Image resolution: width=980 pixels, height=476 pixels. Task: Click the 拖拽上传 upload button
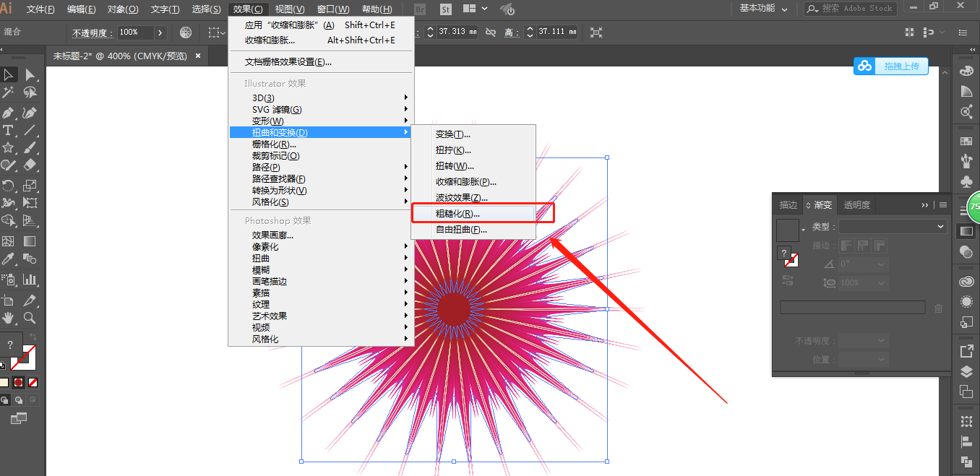point(890,66)
